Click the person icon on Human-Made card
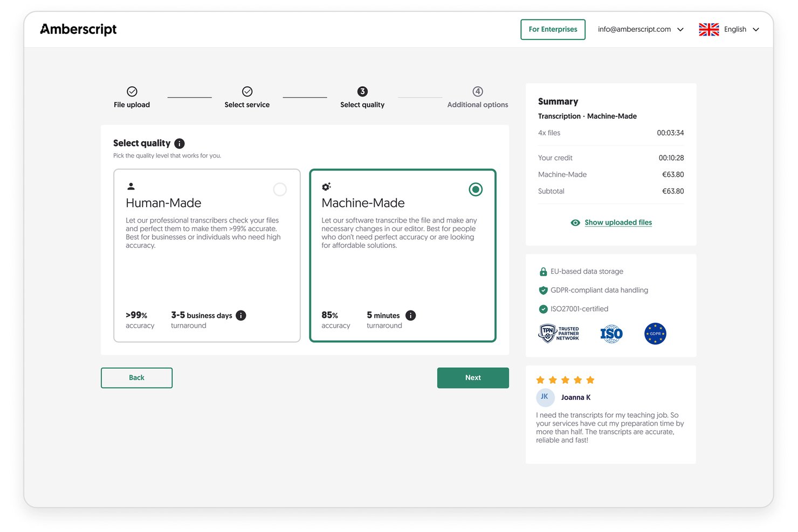798x532 pixels. point(131,186)
